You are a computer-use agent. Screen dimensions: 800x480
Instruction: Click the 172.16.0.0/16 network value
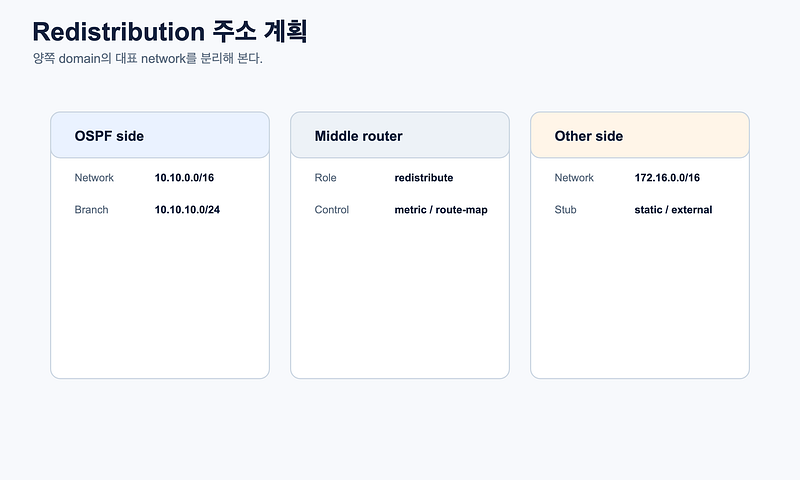click(667, 178)
